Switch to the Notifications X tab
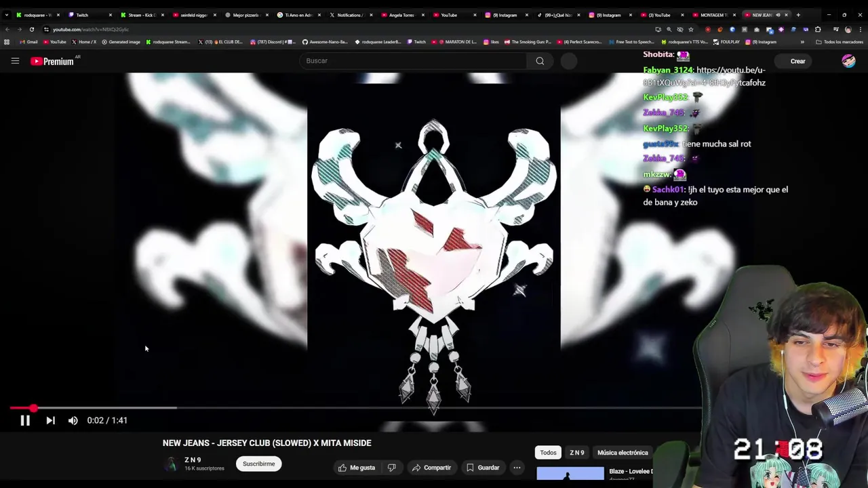The width and height of the screenshot is (868, 488). point(351,15)
